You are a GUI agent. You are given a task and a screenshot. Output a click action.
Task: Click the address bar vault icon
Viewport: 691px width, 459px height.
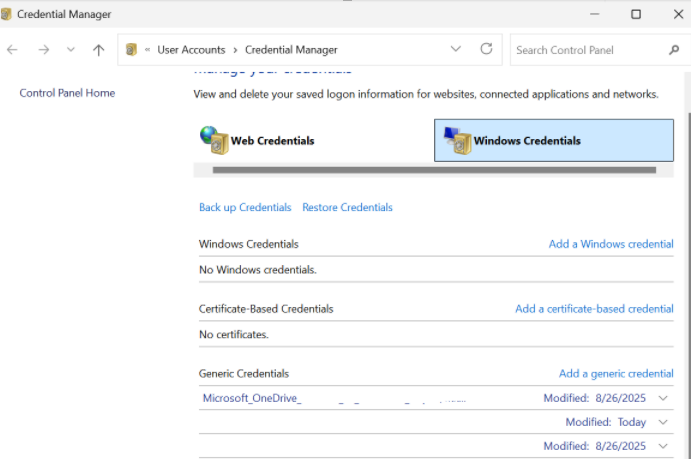(x=131, y=49)
